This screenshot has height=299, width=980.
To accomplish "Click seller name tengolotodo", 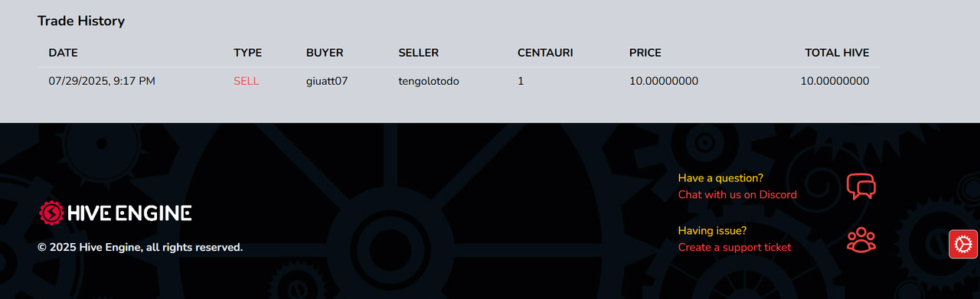I will (x=429, y=81).
